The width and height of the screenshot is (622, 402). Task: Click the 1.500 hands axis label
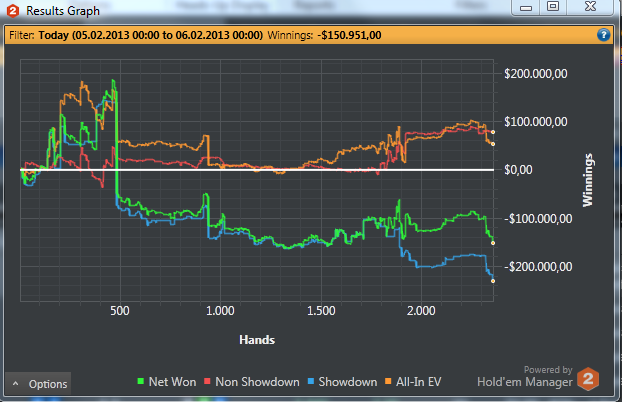tap(321, 311)
